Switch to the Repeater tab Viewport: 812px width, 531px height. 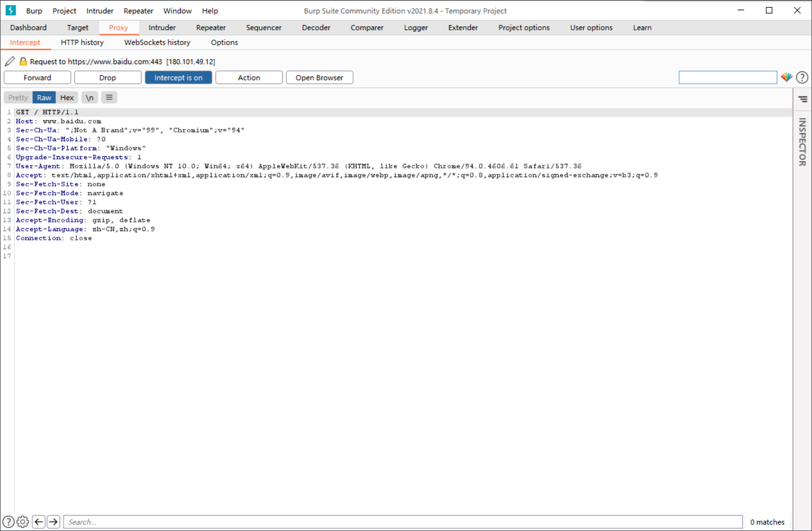pyautogui.click(x=211, y=28)
